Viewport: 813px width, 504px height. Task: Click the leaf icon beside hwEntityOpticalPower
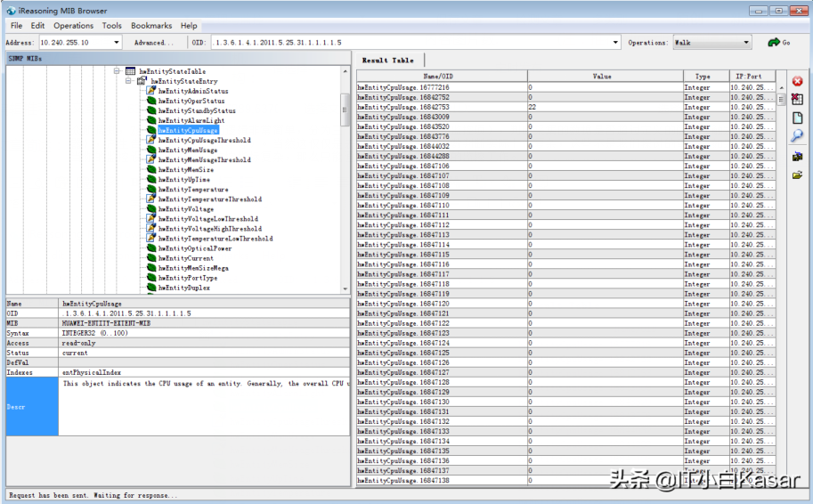click(x=150, y=248)
